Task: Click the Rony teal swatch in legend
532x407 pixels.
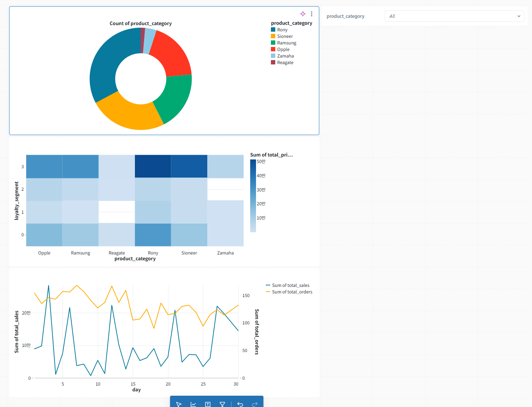Action: 273,29
